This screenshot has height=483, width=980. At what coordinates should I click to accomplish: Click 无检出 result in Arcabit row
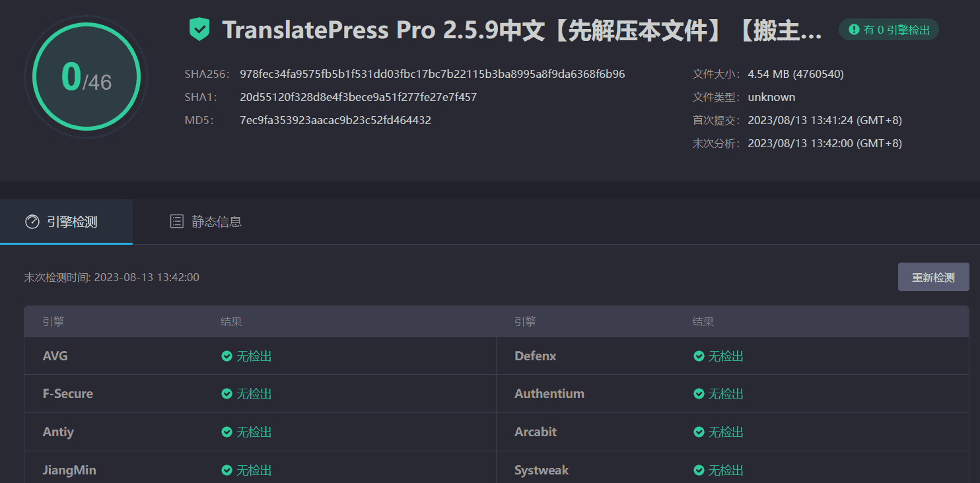point(726,432)
